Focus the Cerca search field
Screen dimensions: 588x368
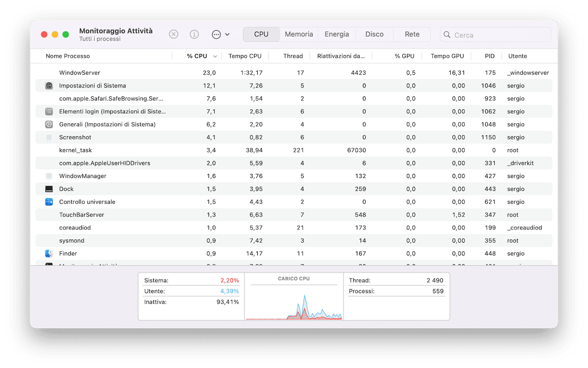coord(495,35)
